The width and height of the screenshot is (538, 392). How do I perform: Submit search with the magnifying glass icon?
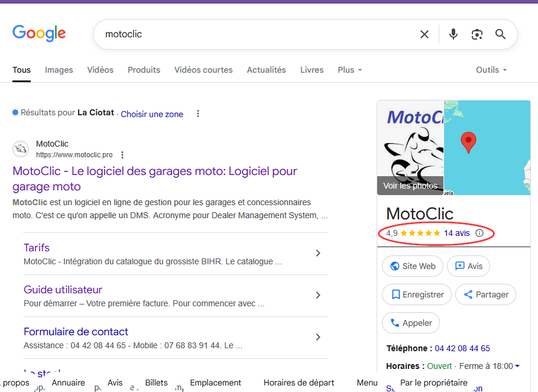click(500, 34)
